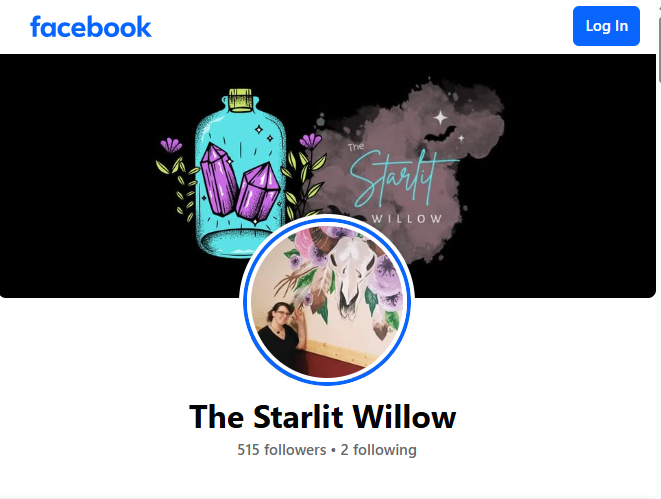Image resolution: width=661 pixels, height=499 pixels.
Task: Click the large sparkle star above Starlit
Action: click(441, 117)
